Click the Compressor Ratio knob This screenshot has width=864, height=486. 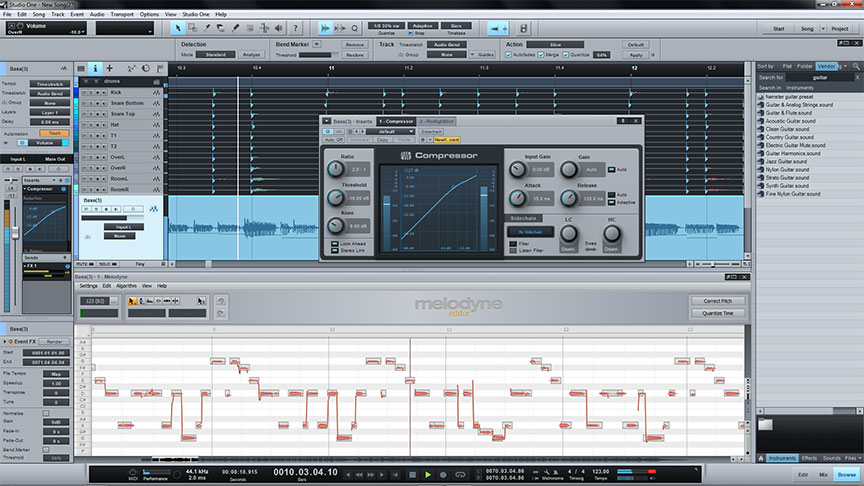336,169
